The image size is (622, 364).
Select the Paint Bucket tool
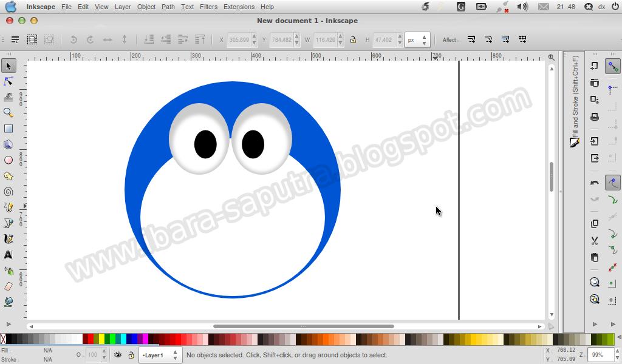(x=9, y=302)
